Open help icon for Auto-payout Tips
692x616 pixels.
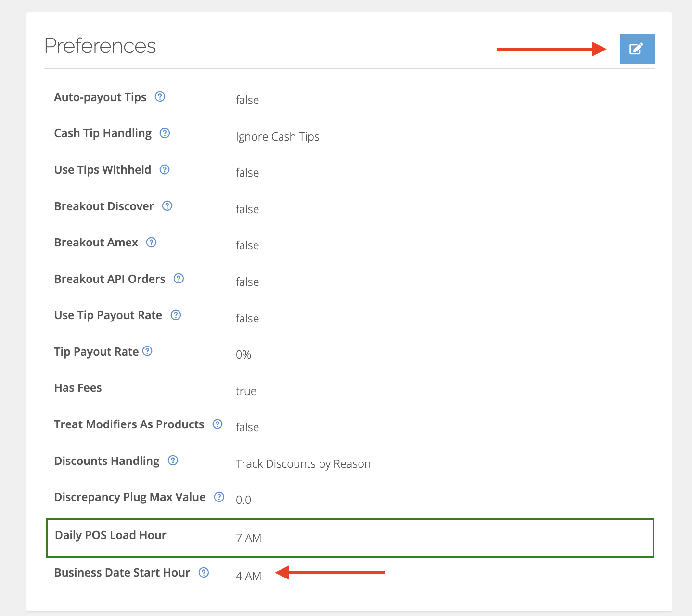pyautogui.click(x=160, y=97)
